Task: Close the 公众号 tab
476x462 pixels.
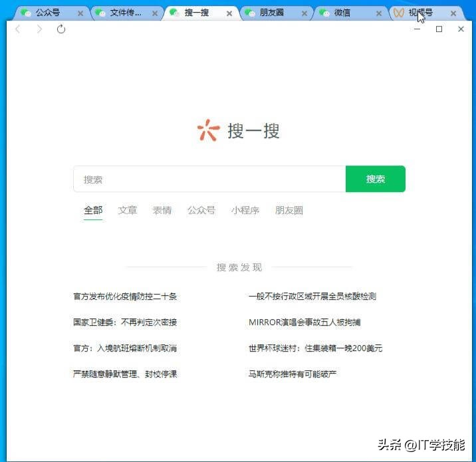Action: click(x=80, y=13)
